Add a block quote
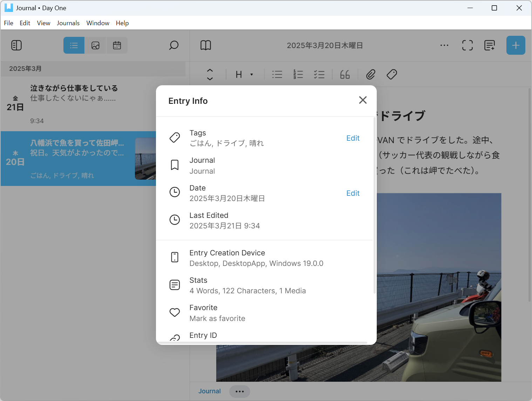 coord(345,74)
